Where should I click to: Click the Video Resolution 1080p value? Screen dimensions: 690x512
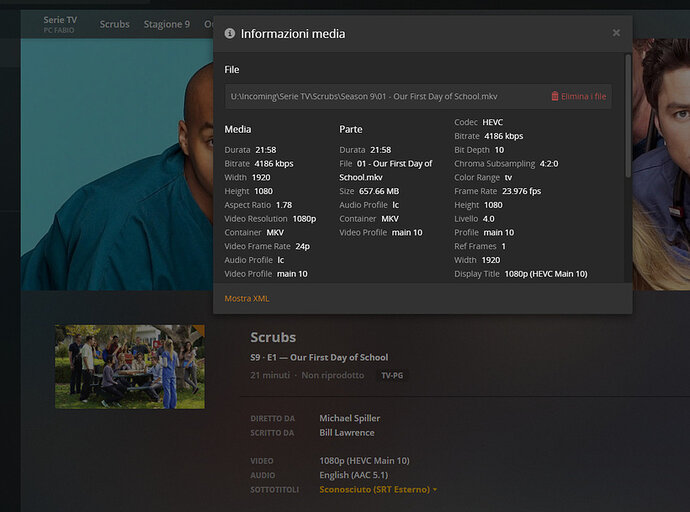coord(304,219)
